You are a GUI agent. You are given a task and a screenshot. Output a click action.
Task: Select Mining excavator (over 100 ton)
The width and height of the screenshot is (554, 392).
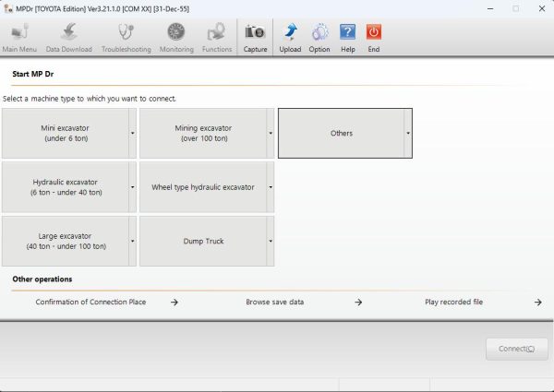point(203,134)
